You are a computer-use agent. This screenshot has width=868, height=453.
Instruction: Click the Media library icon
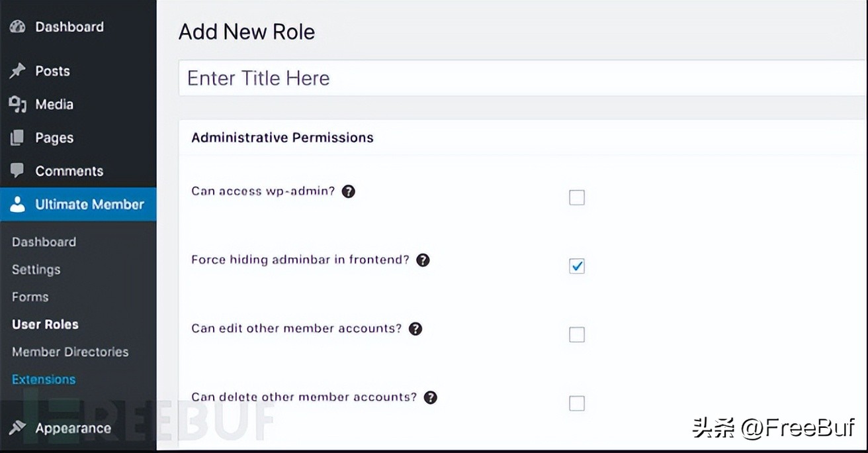tap(17, 105)
